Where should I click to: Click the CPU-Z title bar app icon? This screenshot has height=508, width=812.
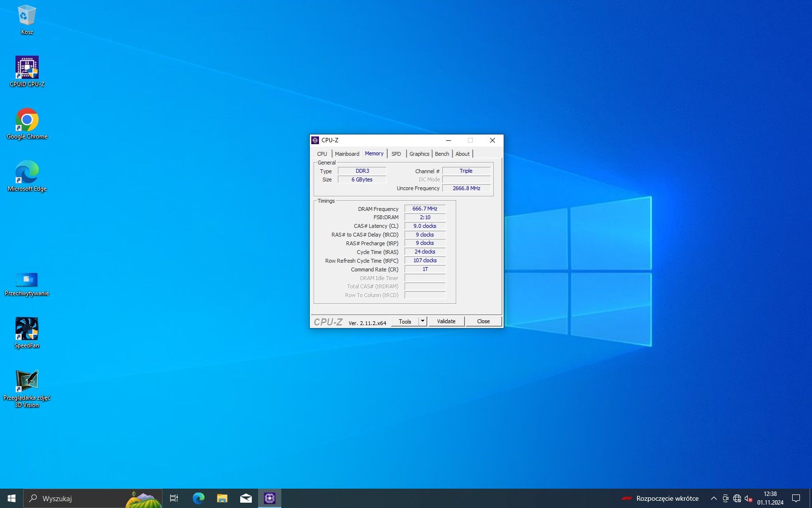coord(315,140)
